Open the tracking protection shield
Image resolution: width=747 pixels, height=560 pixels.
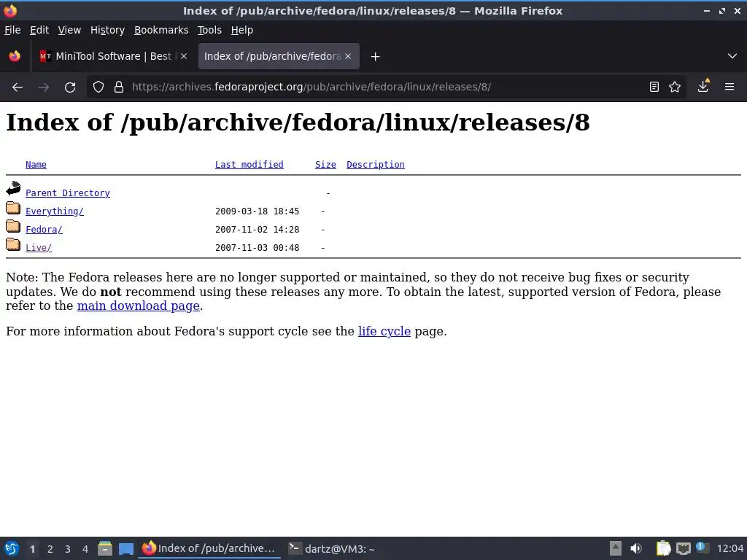(98, 87)
